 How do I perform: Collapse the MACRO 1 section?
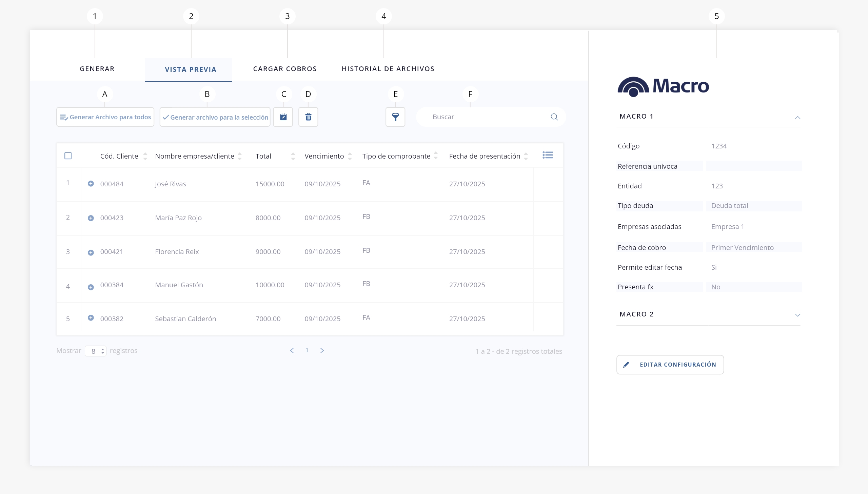pyautogui.click(x=797, y=117)
